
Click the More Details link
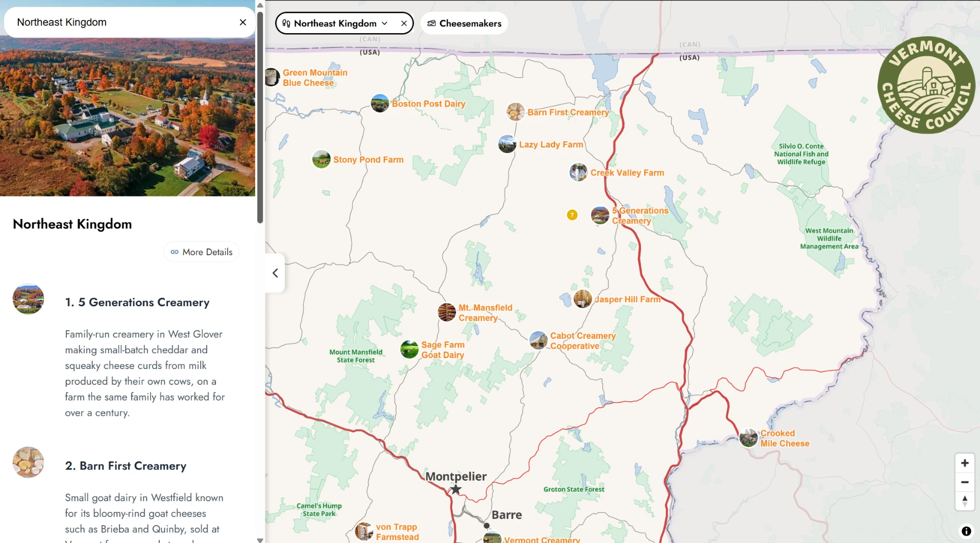(201, 252)
